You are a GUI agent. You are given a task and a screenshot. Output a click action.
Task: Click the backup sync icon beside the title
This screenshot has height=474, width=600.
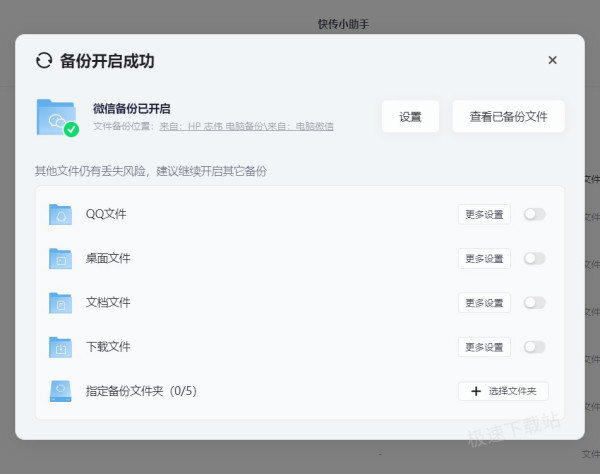(44, 60)
